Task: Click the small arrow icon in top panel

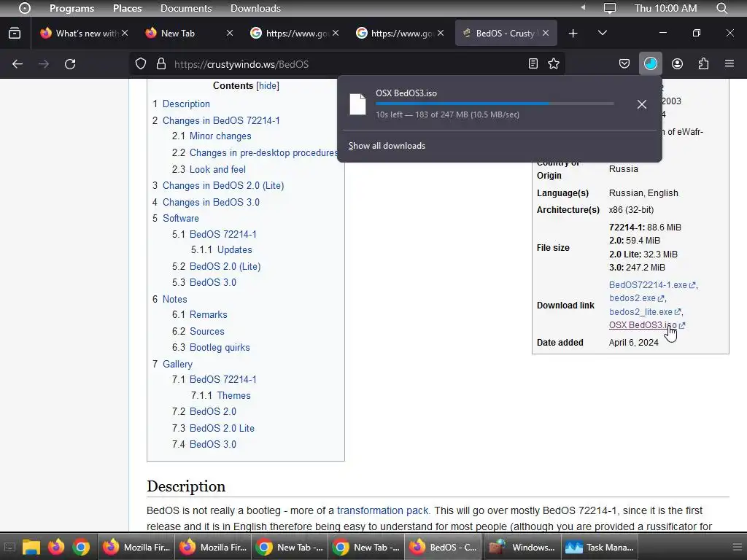Action: coord(583,7)
